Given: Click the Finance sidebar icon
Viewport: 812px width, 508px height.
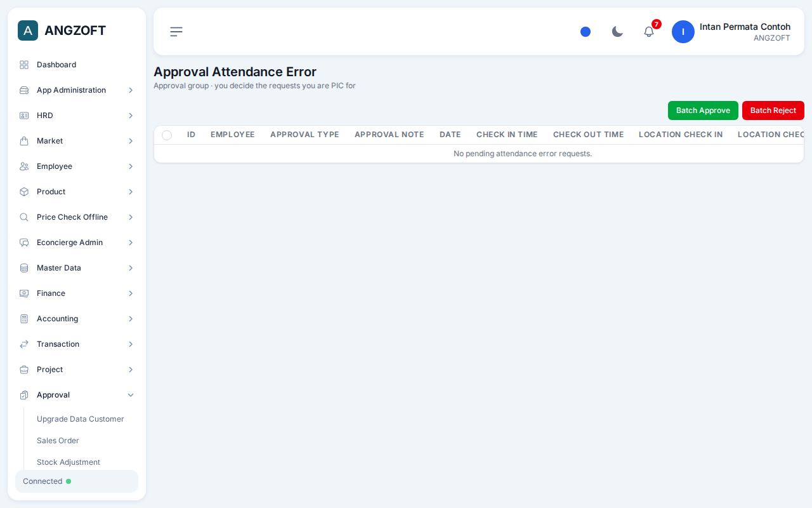Looking at the screenshot, I should [24, 293].
